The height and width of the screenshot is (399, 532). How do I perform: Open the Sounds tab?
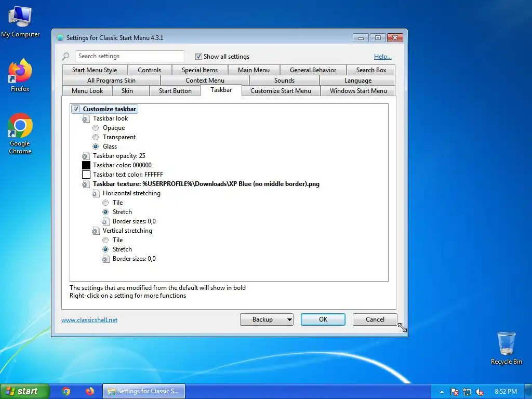284,81
